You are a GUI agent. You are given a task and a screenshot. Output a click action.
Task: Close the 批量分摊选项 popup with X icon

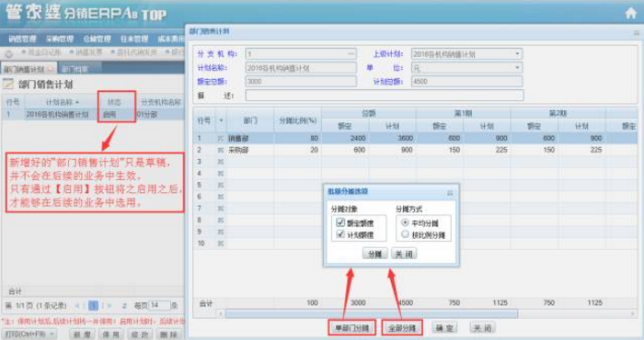coord(450,192)
